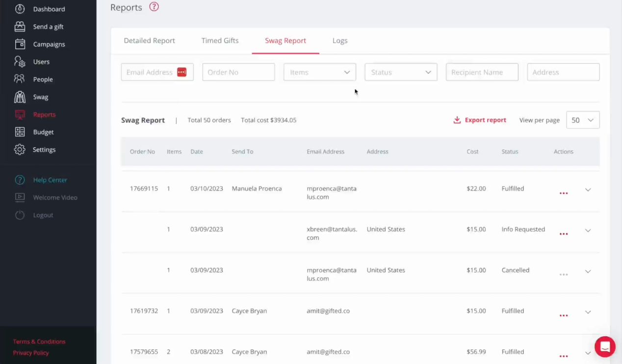Click the Welcome Video link text

point(55,197)
